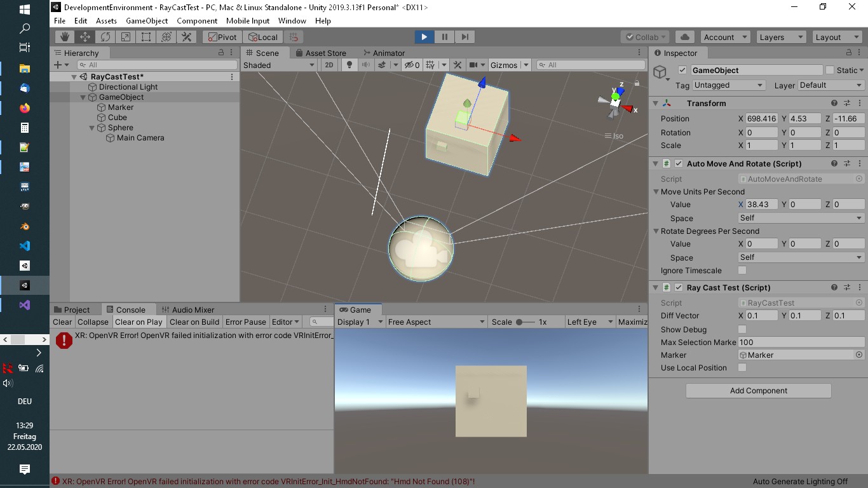Enable the Show Debug checkbox
Viewport: 868px width, 488px height.
tap(742, 329)
